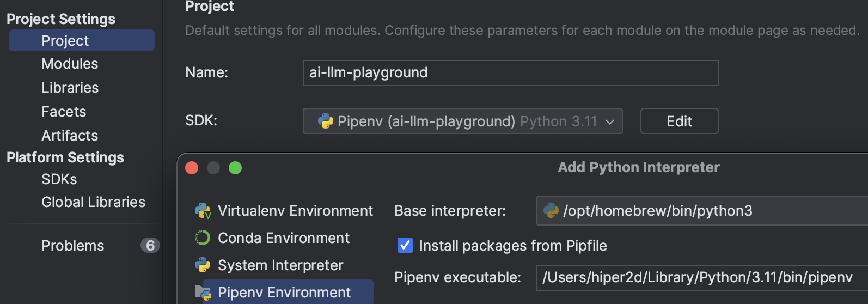Click the Pipenv Environment folder icon
The width and height of the screenshot is (868, 304).
[x=203, y=293]
